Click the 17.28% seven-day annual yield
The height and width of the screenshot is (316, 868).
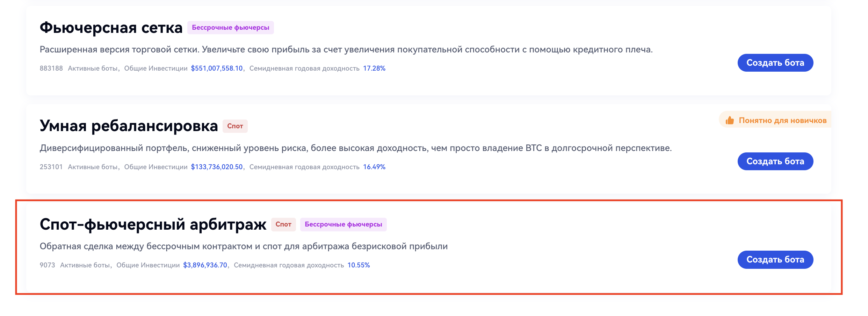click(x=374, y=69)
